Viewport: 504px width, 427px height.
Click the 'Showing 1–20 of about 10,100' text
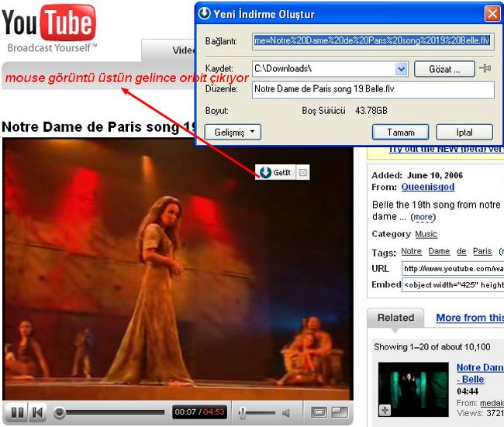point(432,347)
